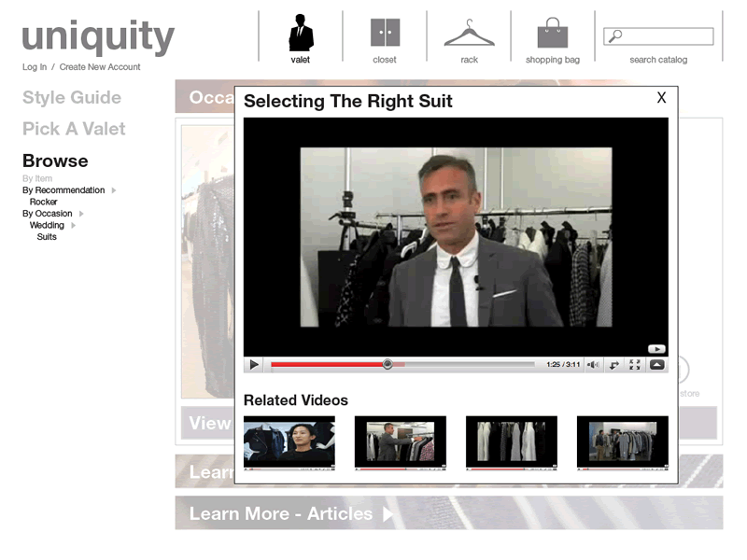Image resolution: width=747 pixels, height=560 pixels.
Task: Expand the By Occasion arrow
Action: 81,214
